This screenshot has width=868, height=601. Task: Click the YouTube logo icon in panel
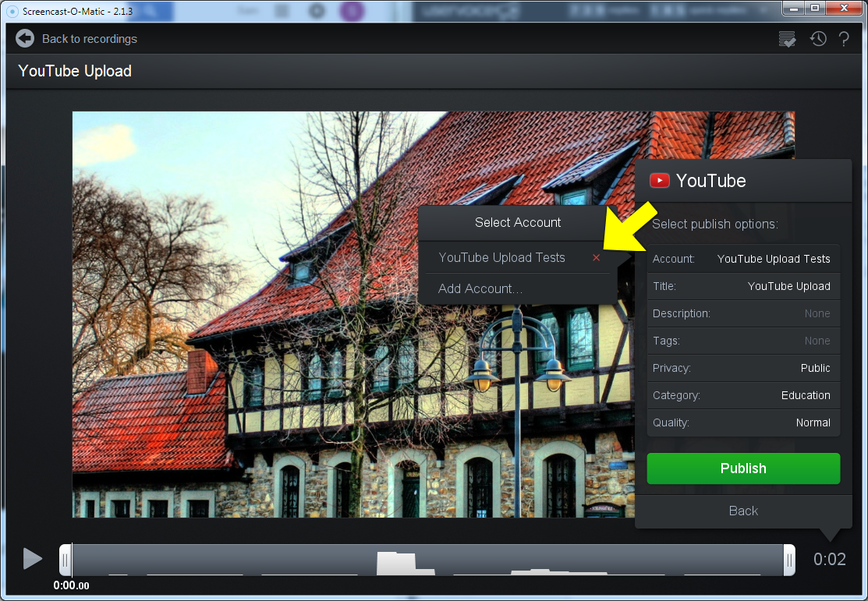point(659,180)
